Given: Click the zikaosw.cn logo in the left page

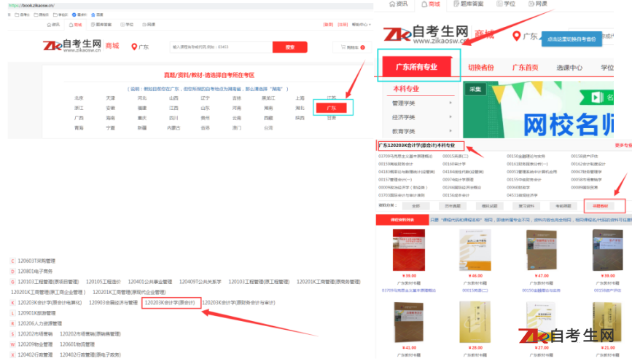Looking at the screenshot, I should tap(72, 45).
